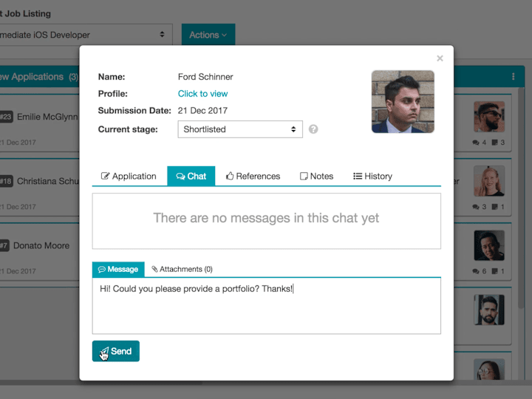Go to the Notes tab
This screenshot has width=532, height=399.
tap(316, 176)
